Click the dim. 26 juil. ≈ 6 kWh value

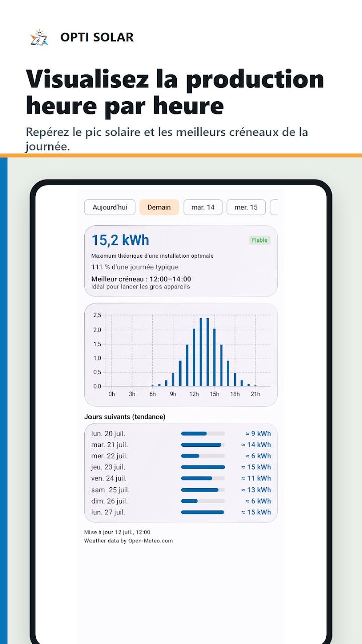click(258, 501)
